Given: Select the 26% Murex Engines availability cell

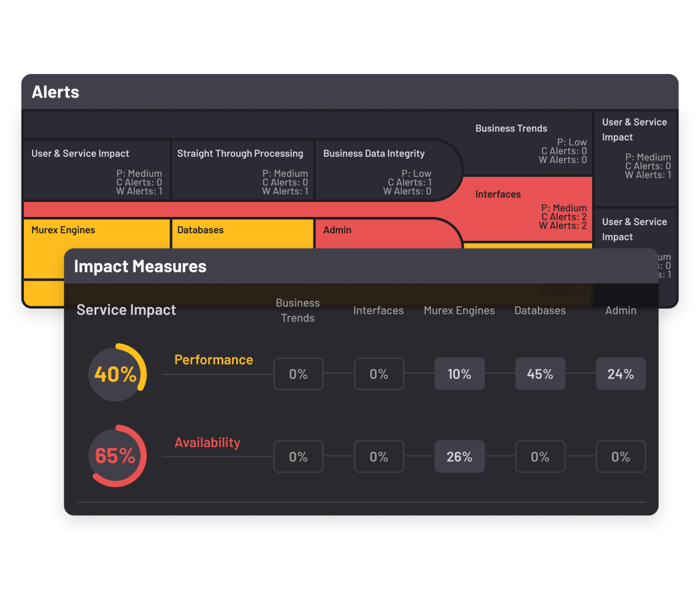Looking at the screenshot, I should click(459, 456).
